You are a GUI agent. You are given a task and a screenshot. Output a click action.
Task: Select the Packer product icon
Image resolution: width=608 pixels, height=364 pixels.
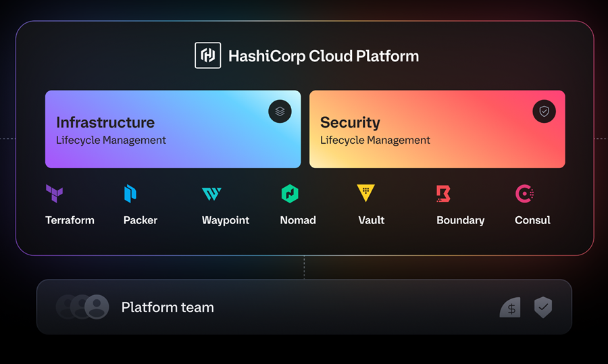(x=130, y=194)
